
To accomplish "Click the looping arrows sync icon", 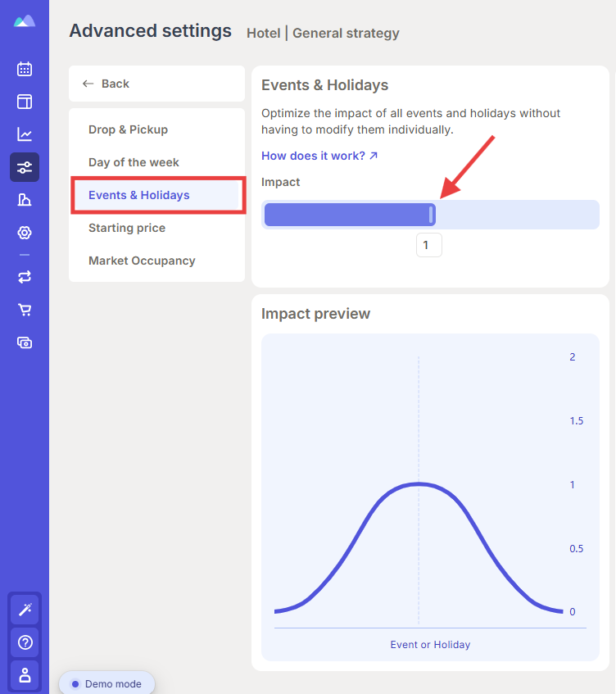I will pyautogui.click(x=25, y=277).
